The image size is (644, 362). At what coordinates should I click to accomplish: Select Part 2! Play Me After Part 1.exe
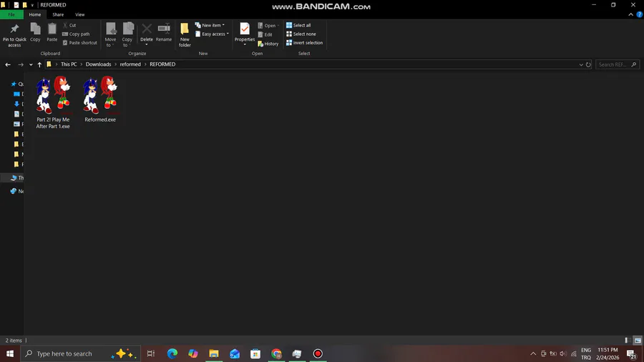coord(53,102)
